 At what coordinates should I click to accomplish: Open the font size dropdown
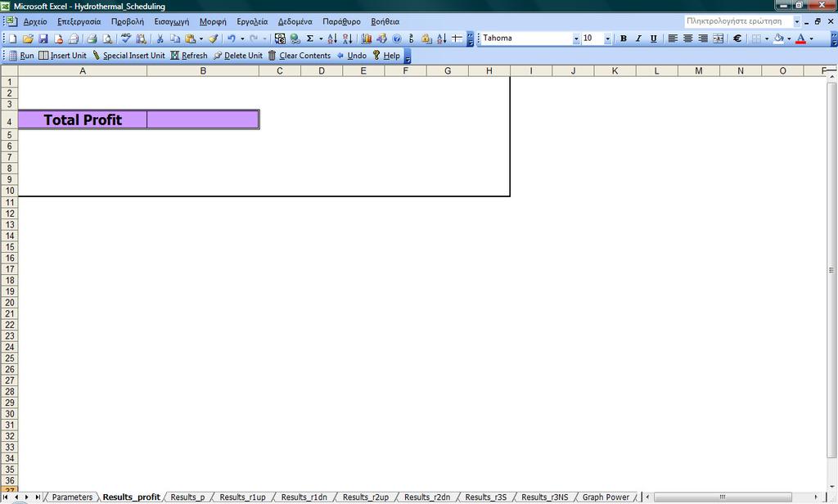point(608,38)
